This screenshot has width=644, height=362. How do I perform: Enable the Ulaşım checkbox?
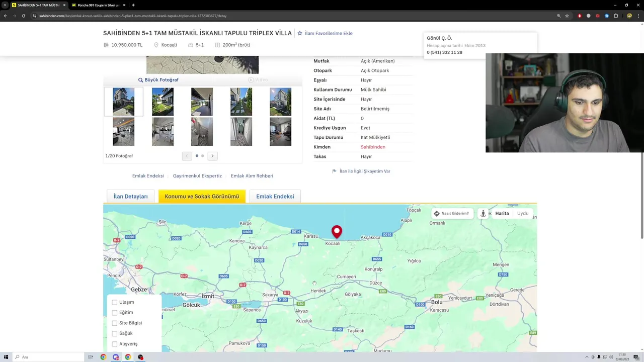click(114, 302)
